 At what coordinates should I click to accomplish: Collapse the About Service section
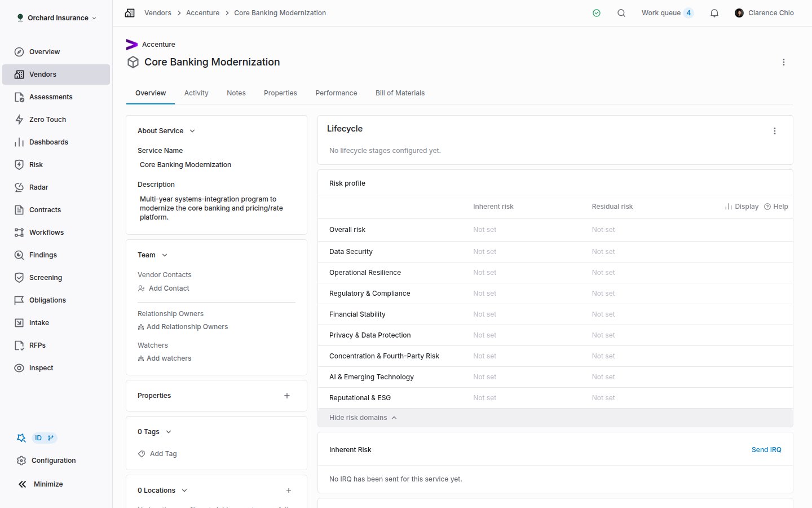click(192, 131)
